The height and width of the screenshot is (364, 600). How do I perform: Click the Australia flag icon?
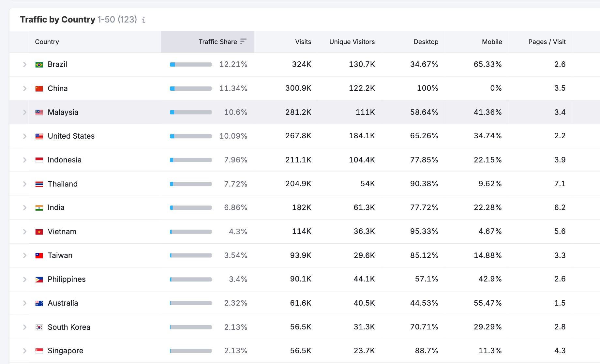(x=39, y=303)
